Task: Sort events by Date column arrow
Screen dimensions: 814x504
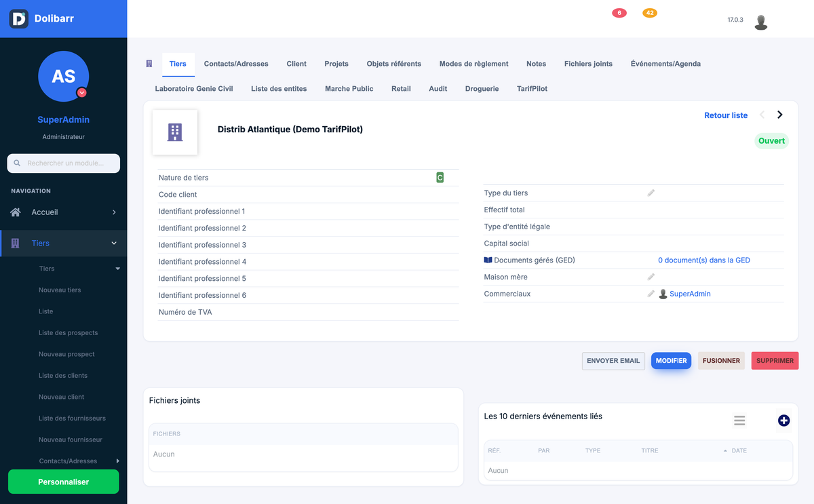Action: click(x=725, y=450)
